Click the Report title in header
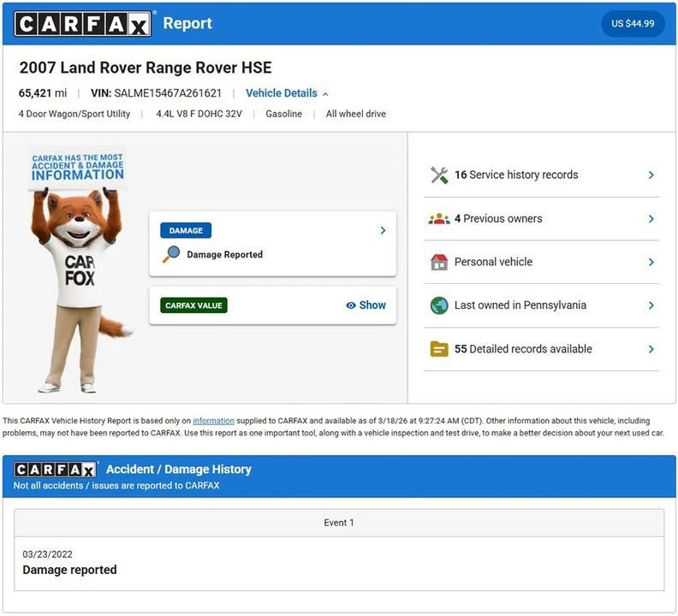This screenshot has height=616, width=678. (187, 23)
